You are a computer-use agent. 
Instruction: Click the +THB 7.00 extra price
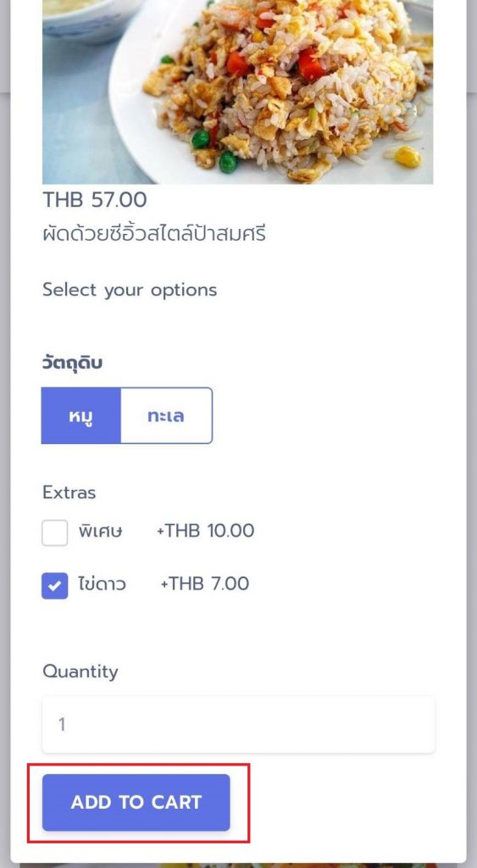pyautogui.click(x=205, y=583)
